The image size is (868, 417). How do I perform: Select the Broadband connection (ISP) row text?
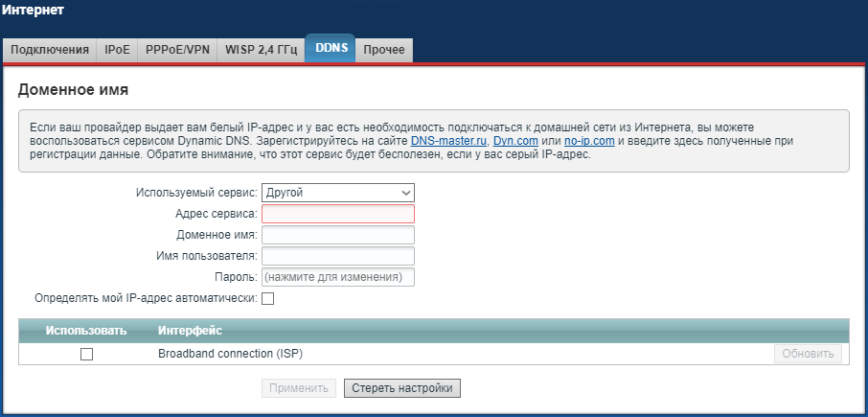point(230,354)
